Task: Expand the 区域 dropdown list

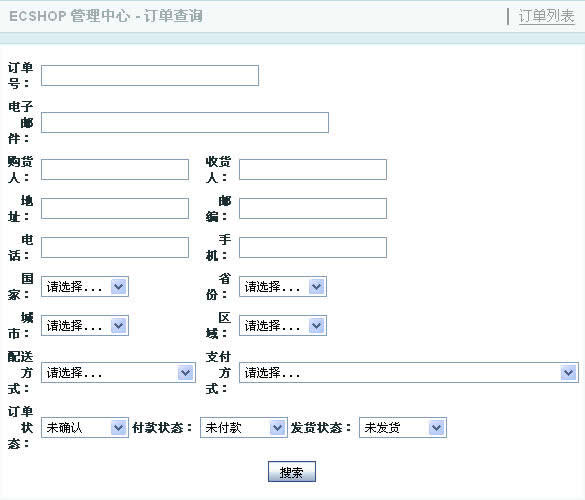Action: coord(283,325)
